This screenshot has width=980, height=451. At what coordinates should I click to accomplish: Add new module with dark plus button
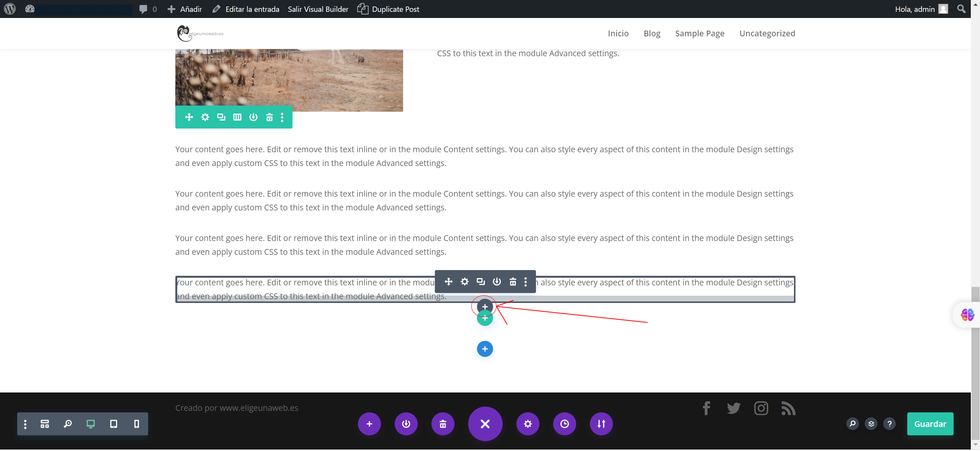(485, 306)
